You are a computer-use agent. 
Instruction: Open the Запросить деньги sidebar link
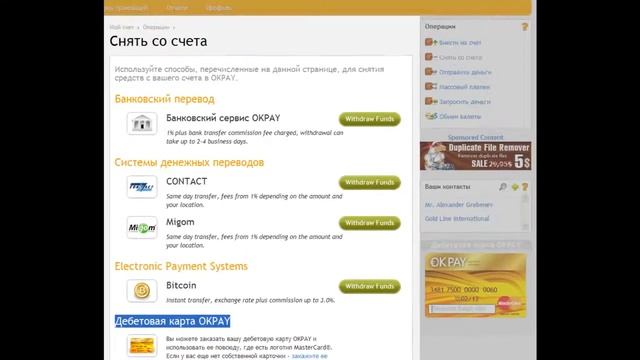point(465,102)
